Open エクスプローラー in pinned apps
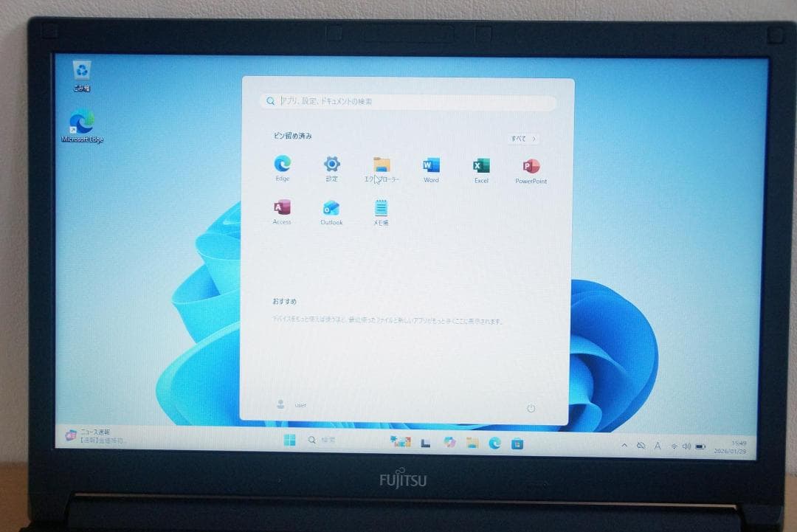Viewport: 797px width, 532px height. (382, 165)
